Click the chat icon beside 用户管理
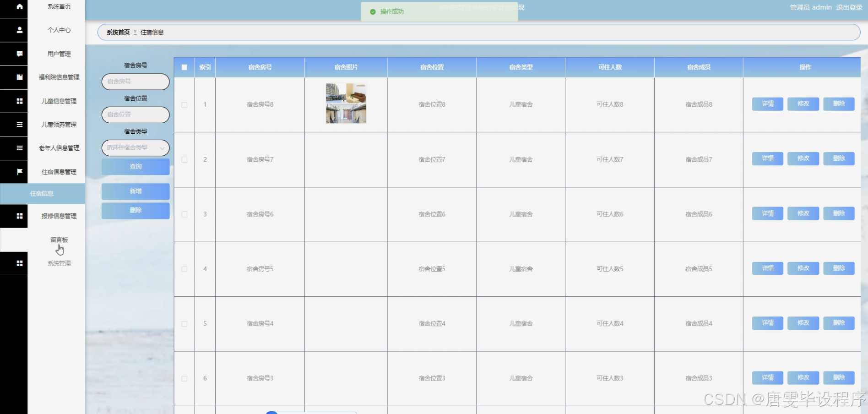Screen dimensions: 868x414 click(19, 54)
